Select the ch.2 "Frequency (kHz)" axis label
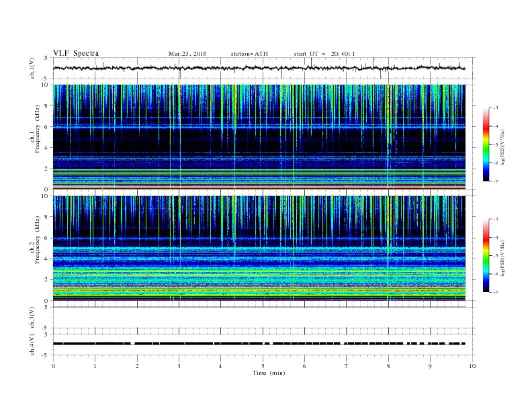This screenshot has width=532, height=411. 38,240
